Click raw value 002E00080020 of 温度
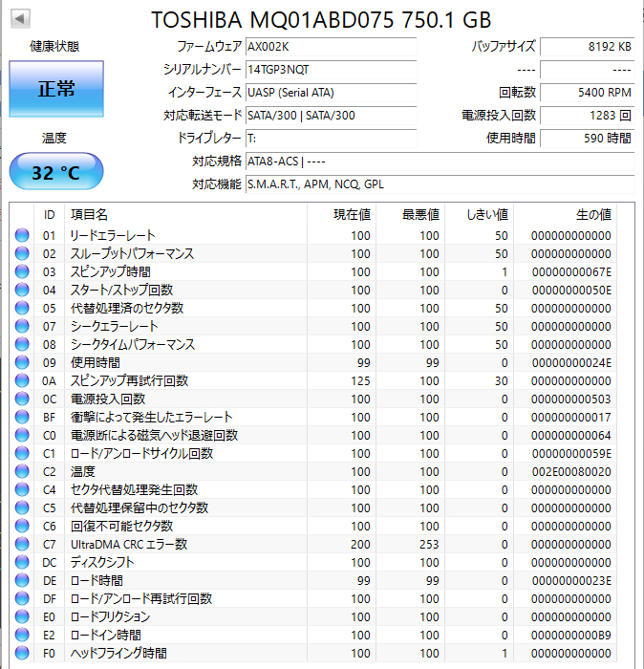644x669 pixels. 571,472
